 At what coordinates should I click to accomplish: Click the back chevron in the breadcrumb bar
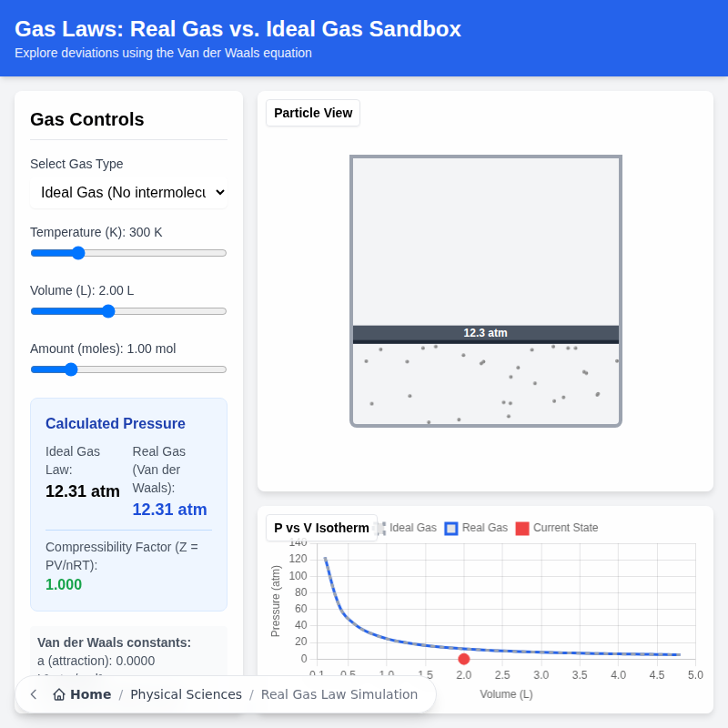(x=33, y=693)
